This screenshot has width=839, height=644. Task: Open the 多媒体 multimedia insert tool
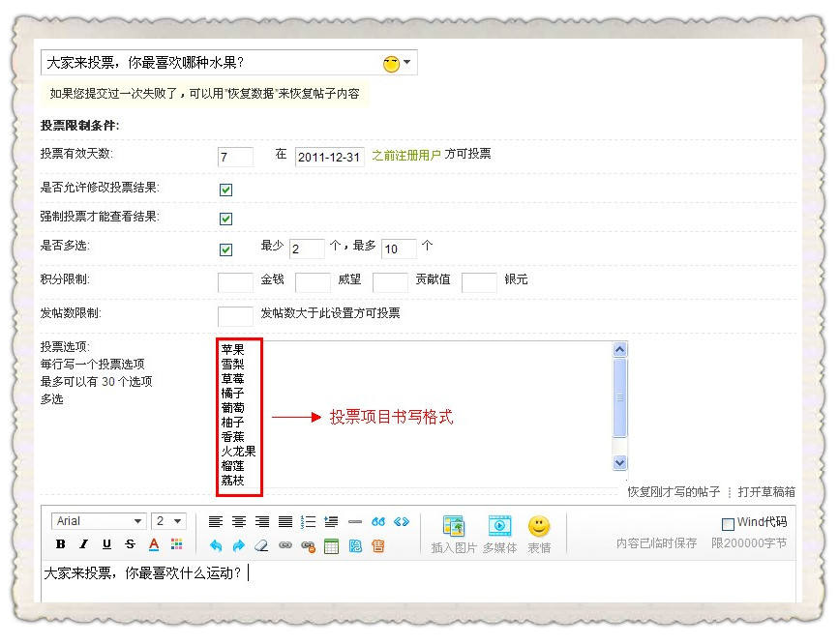(499, 534)
